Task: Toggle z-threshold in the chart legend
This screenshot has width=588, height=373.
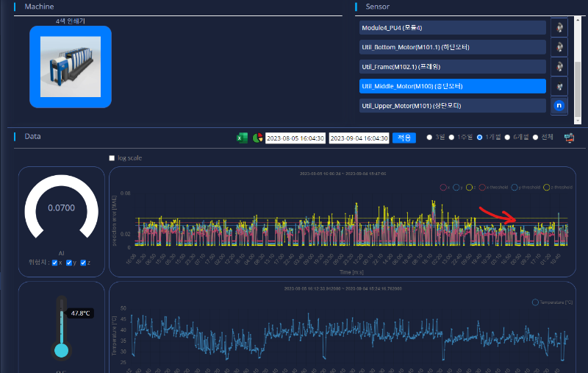Action: 558,188
